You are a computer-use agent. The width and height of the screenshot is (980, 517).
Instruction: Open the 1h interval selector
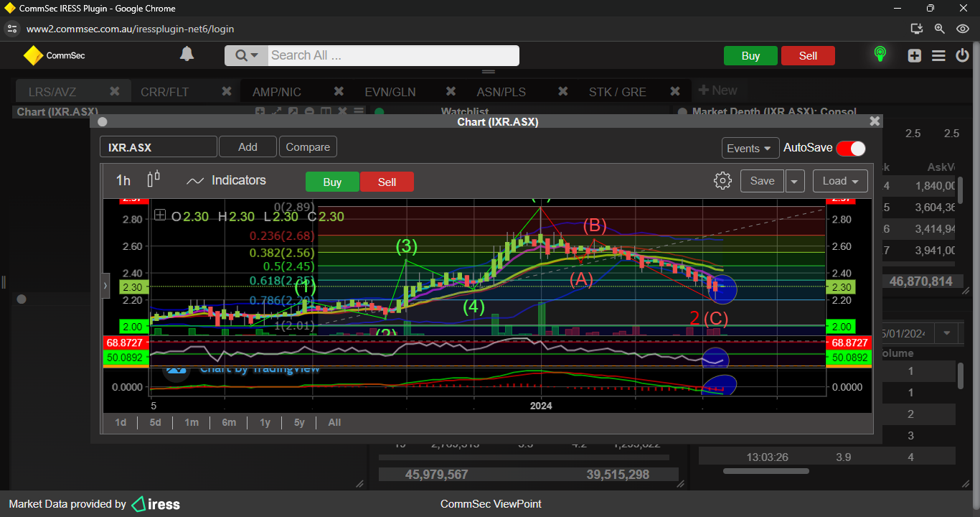pos(123,181)
